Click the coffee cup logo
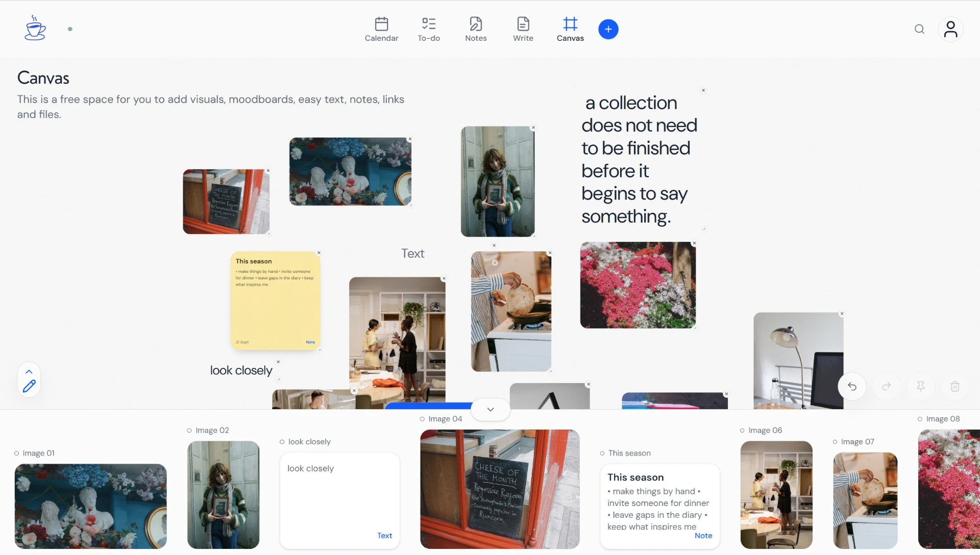This screenshot has height=555, width=980. (x=35, y=28)
